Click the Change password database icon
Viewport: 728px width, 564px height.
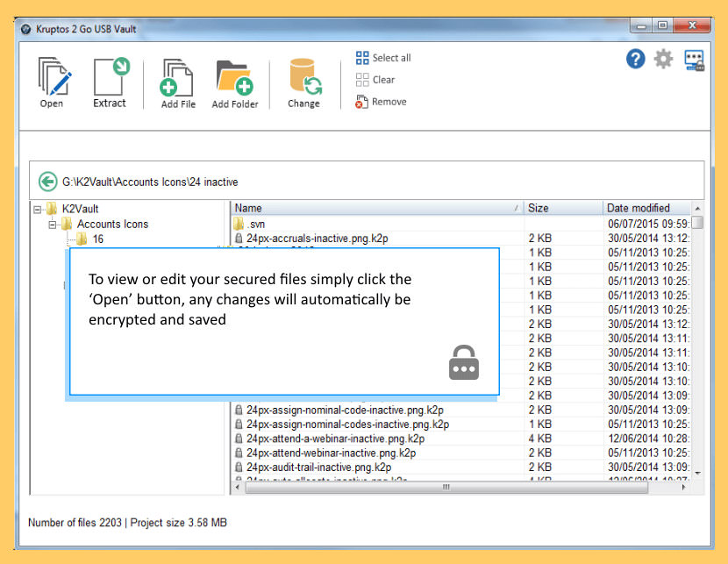click(304, 76)
